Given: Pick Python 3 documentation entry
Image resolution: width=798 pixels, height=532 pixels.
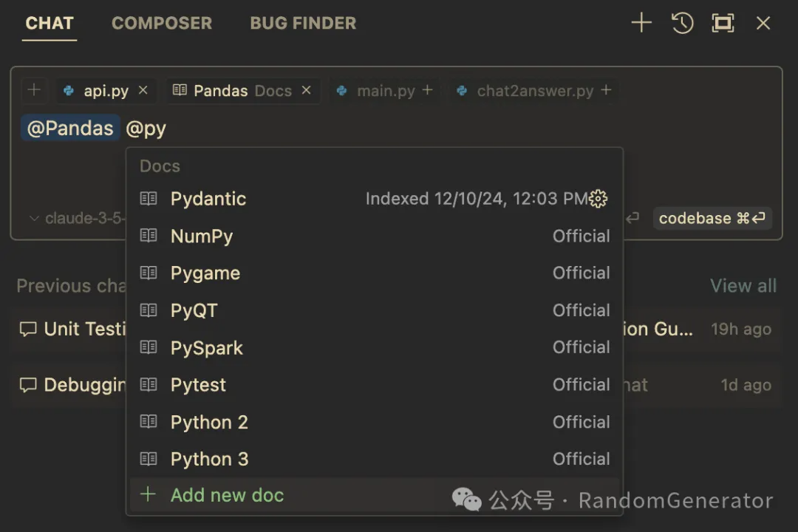Looking at the screenshot, I should (209, 459).
